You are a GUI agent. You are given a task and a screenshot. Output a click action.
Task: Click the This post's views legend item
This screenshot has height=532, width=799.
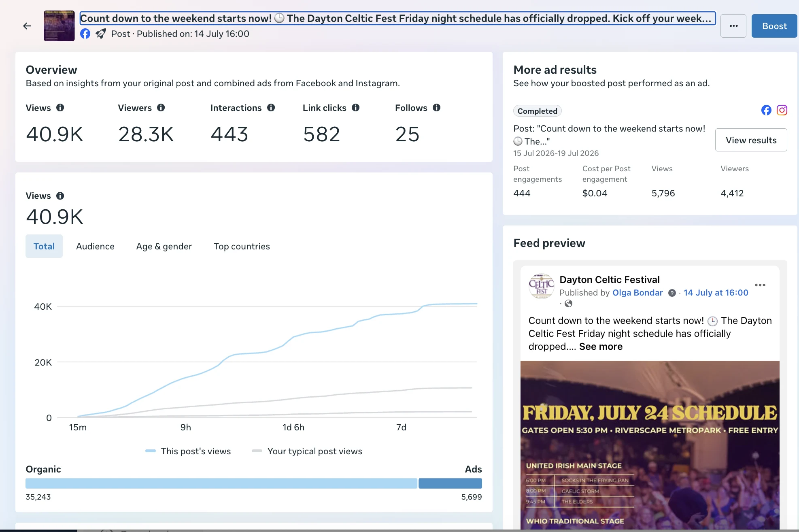pos(188,451)
